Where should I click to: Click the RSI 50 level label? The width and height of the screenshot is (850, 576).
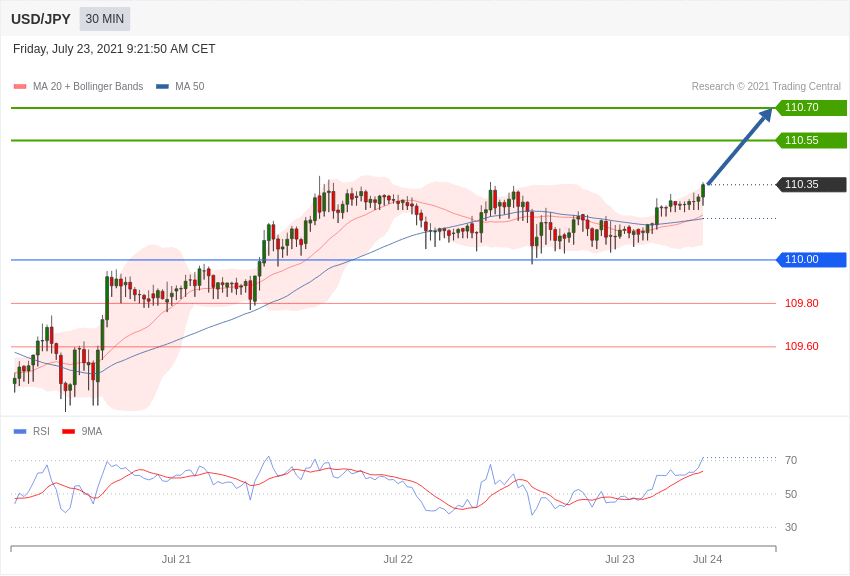pos(791,494)
